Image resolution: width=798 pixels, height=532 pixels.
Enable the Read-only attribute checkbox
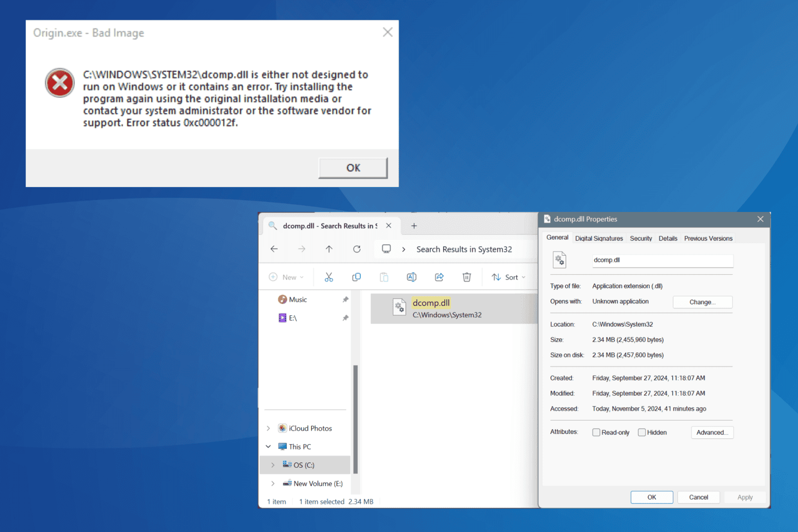(596, 432)
